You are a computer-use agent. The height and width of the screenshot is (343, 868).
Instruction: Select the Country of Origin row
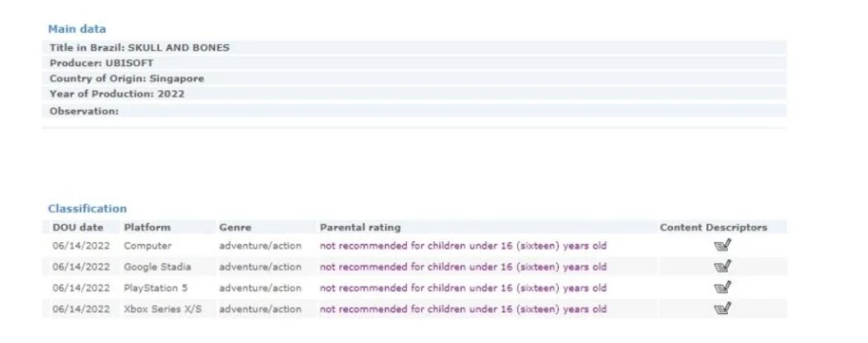pos(126,79)
